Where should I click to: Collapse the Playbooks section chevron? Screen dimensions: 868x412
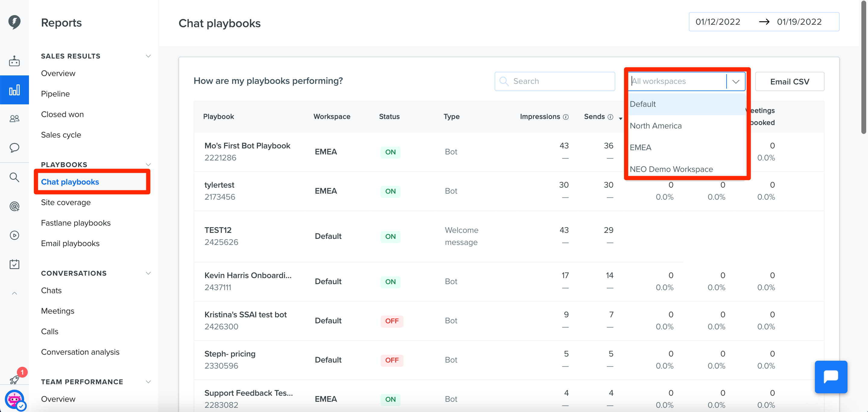148,165
